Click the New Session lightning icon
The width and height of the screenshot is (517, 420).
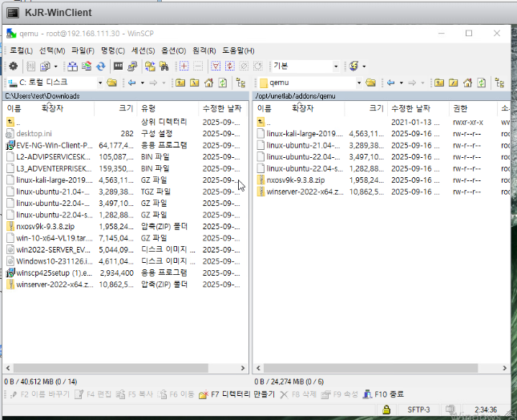(353, 67)
